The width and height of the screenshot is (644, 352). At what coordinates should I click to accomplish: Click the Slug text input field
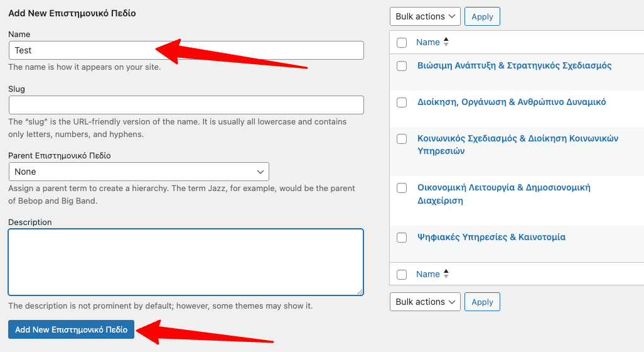click(186, 105)
